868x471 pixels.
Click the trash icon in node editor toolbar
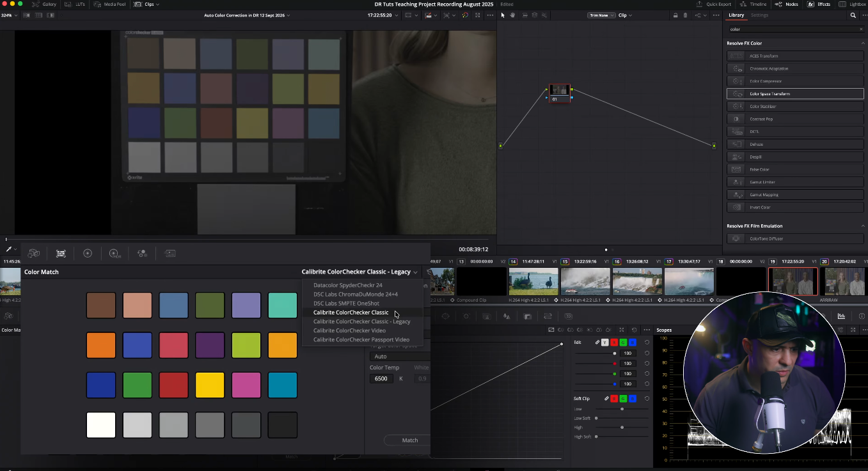point(685,15)
